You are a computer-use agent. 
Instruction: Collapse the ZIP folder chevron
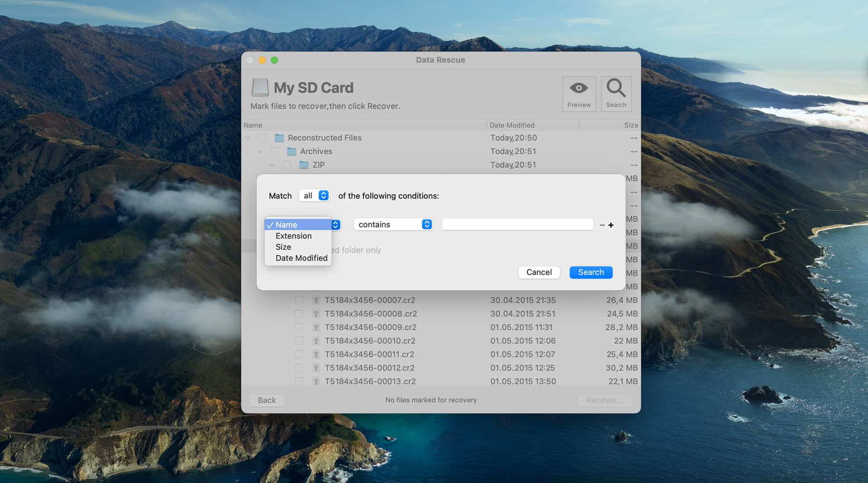pos(272,165)
